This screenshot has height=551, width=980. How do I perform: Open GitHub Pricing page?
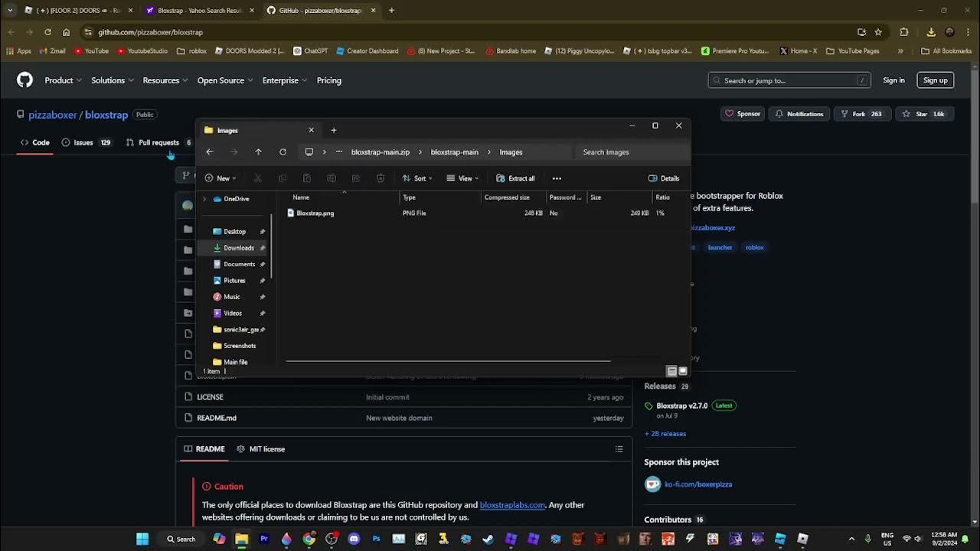click(x=329, y=80)
